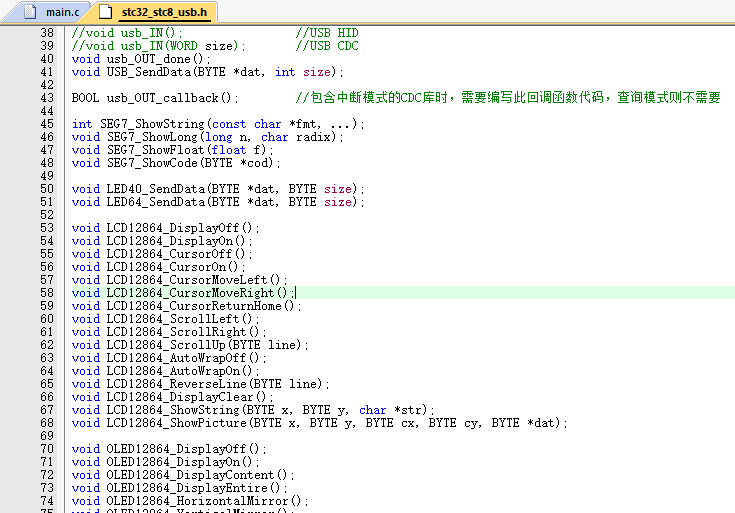The image size is (735, 513).
Task: Click the red 'size' parameter in USB_SendData
Action: tap(316, 72)
